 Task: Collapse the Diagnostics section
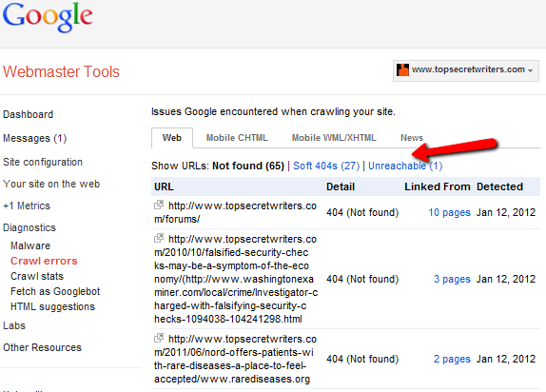pyautogui.click(x=29, y=228)
